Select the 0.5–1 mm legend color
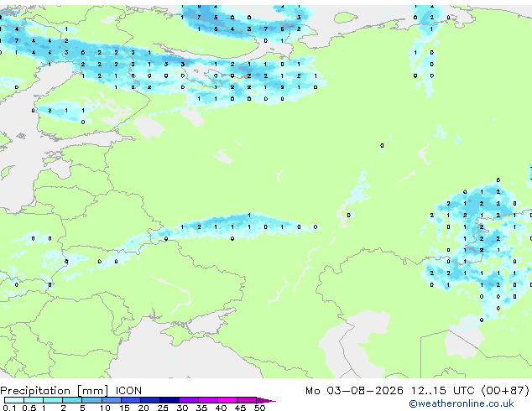 pyautogui.click(x=34, y=400)
